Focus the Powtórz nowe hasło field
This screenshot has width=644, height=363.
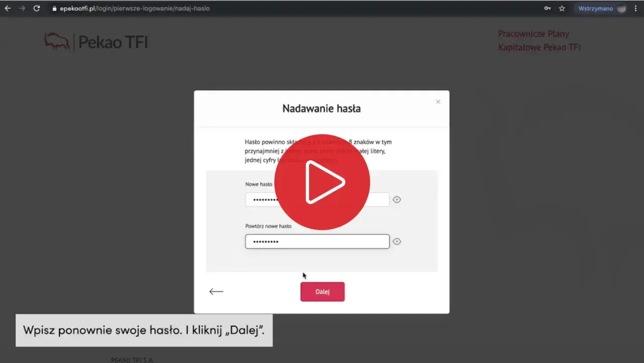(317, 242)
